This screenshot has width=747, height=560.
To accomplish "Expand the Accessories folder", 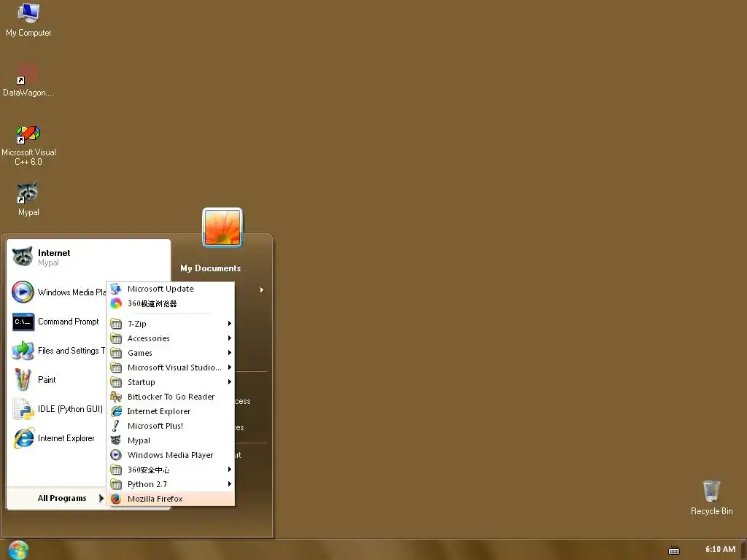I will (171, 338).
